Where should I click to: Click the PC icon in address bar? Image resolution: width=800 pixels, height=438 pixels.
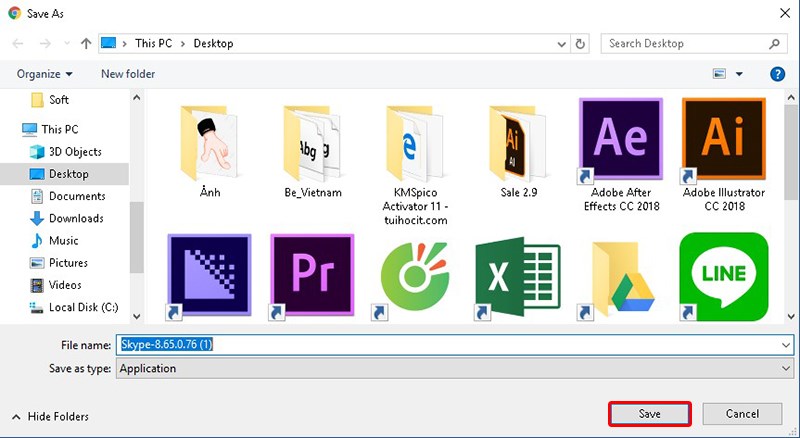point(108,43)
